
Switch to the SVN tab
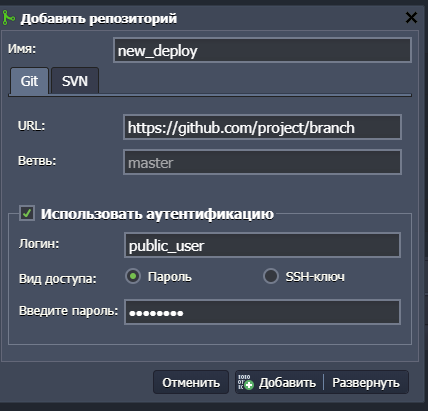tap(75, 81)
